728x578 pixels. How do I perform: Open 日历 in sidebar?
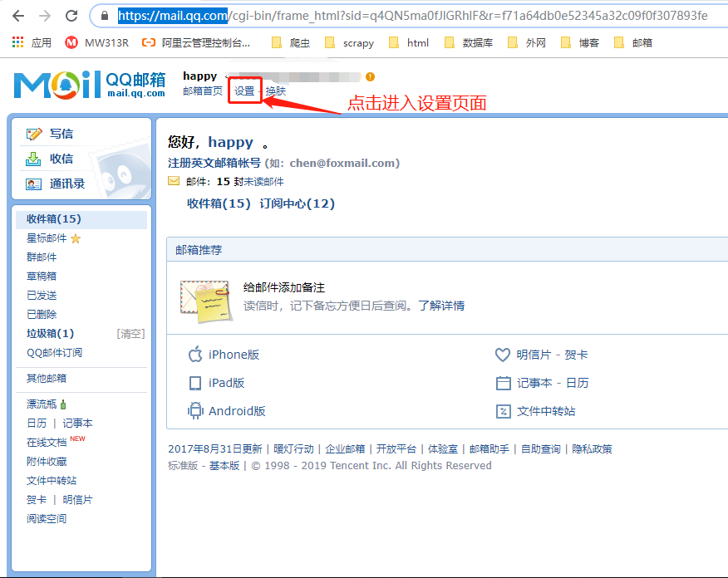tap(37, 423)
